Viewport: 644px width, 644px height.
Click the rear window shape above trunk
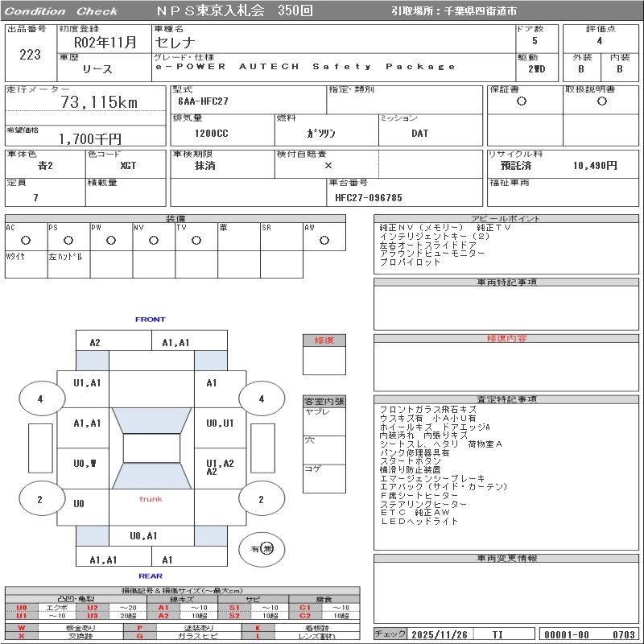point(151,476)
